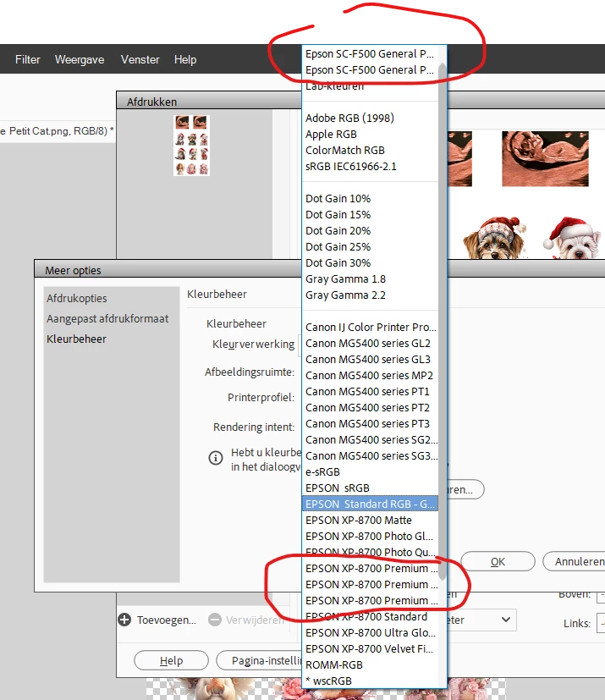Select * wscRGB profile
Viewport: 605px width, 700px height.
[370, 681]
